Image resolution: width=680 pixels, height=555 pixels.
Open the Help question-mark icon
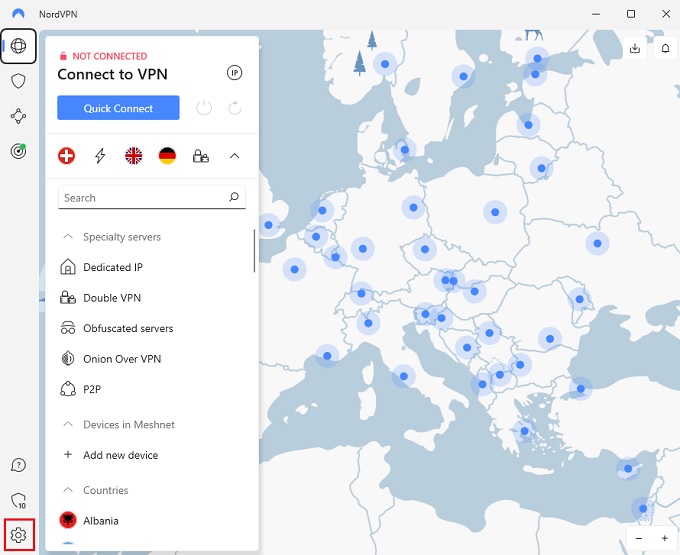[18, 465]
